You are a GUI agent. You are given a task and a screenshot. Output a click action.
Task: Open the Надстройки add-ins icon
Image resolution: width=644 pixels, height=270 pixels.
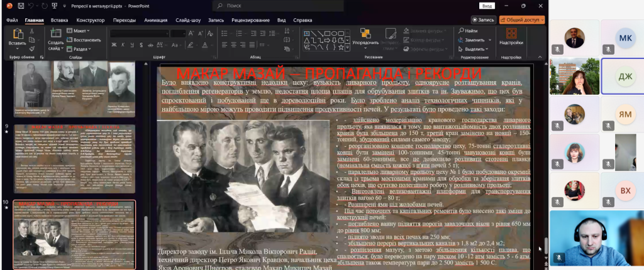point(511,35)
